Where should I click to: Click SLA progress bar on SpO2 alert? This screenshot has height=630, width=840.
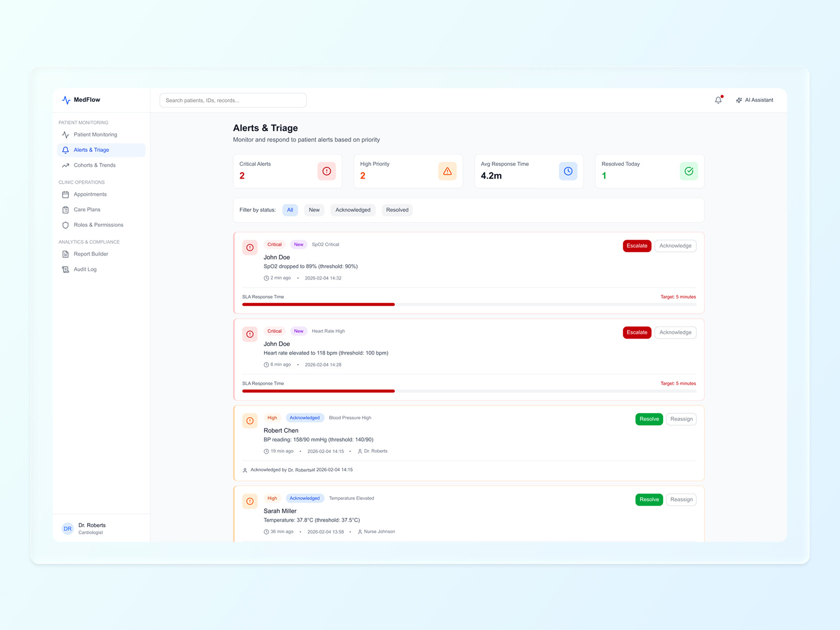click(x=469, y=304)
